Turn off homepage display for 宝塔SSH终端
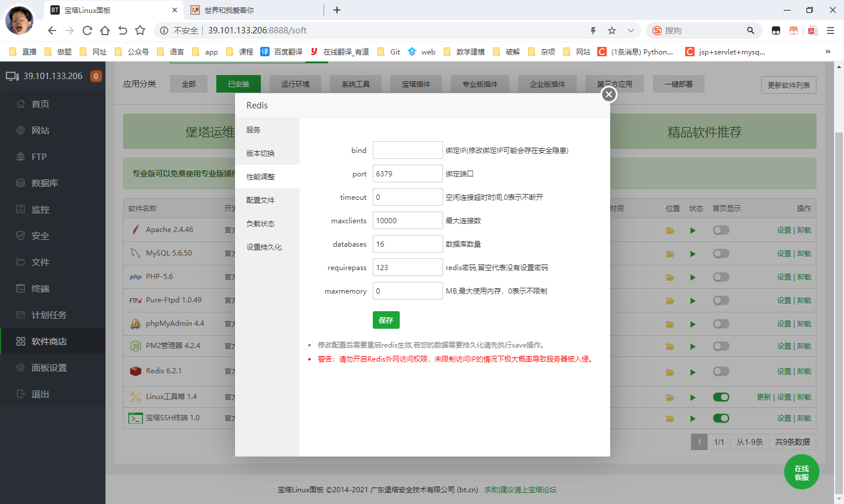Viewport: 844px width, 504px height. 721,418
